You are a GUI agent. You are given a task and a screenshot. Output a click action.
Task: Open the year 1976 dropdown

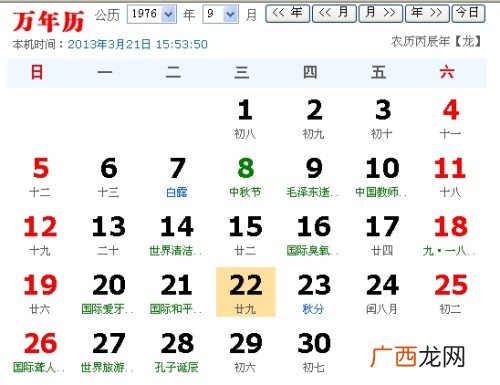pyautogui.click(x=152, y=14)
